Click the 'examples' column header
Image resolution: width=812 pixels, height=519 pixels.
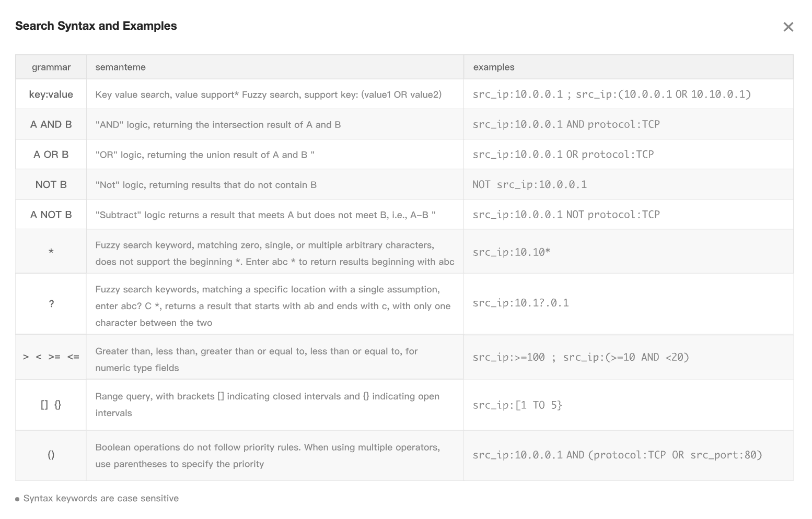click(x=493, y=67)
